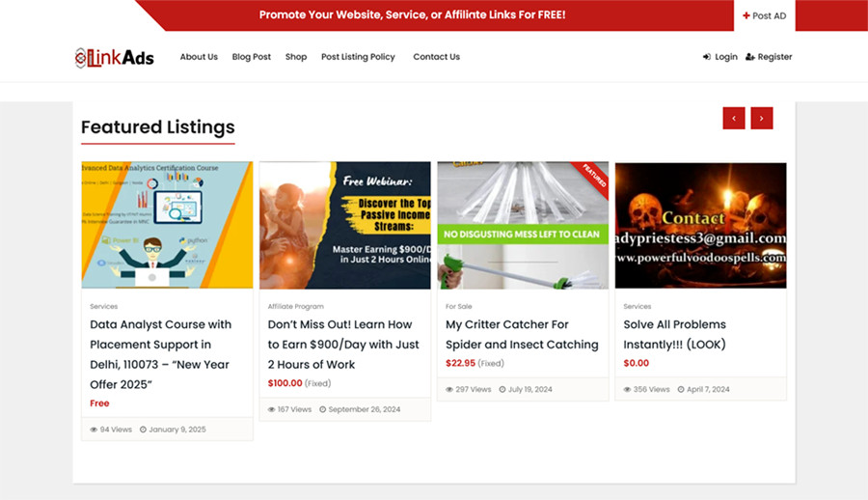868x500 pixels.
Task: Open Critter Catcher product thumbnail
Action: 523,225
